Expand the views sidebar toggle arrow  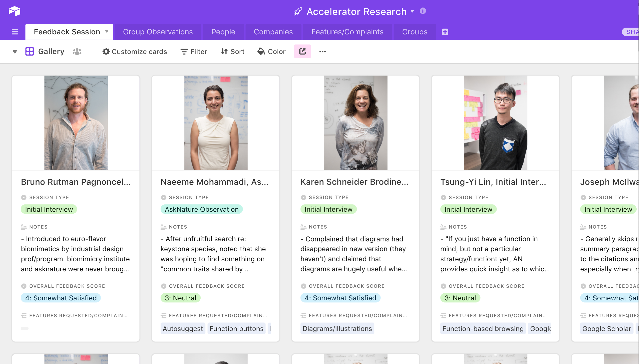[15, 52]
